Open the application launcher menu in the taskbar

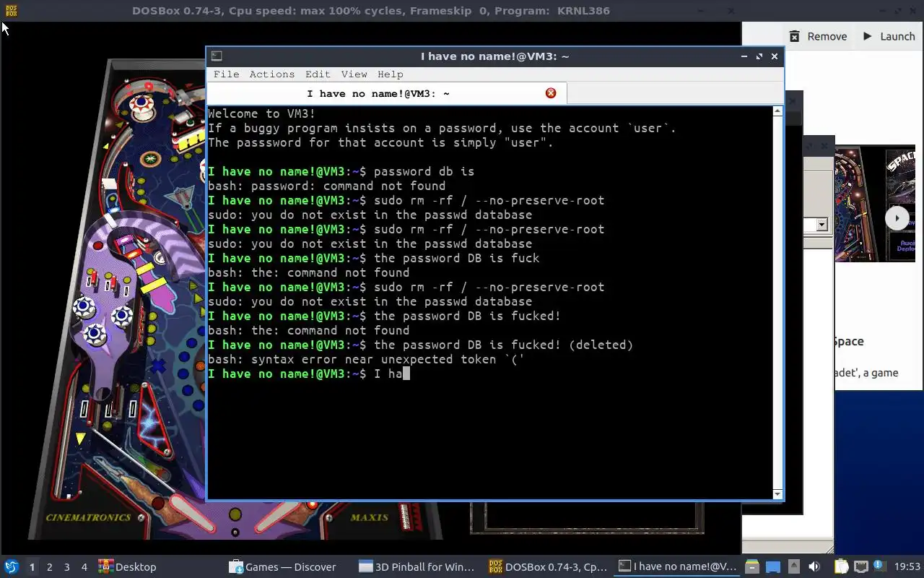[12, 567]
